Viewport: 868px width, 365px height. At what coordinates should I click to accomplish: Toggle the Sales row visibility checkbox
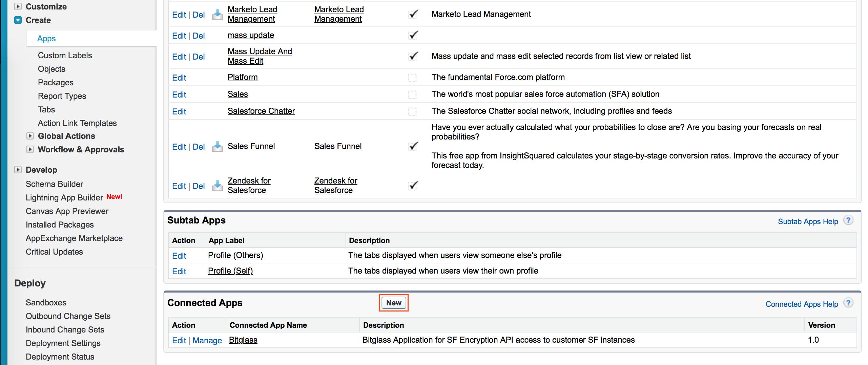point(412,94)
